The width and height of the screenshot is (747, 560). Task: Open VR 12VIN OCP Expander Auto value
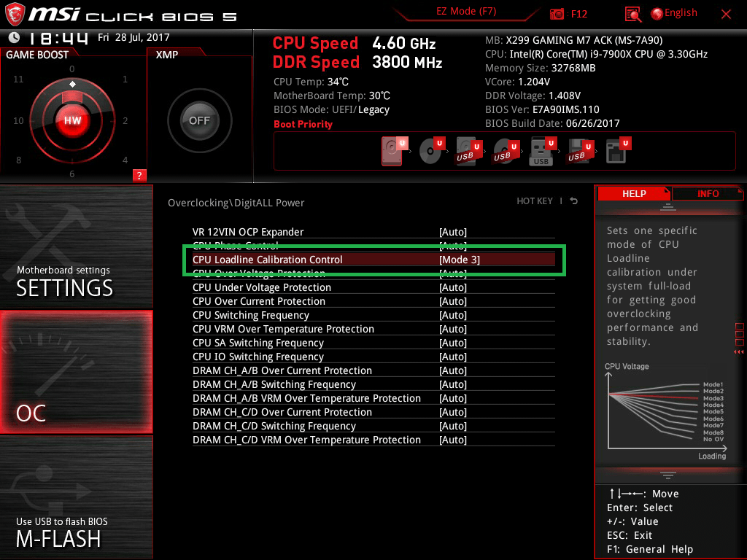pos(453,232)
